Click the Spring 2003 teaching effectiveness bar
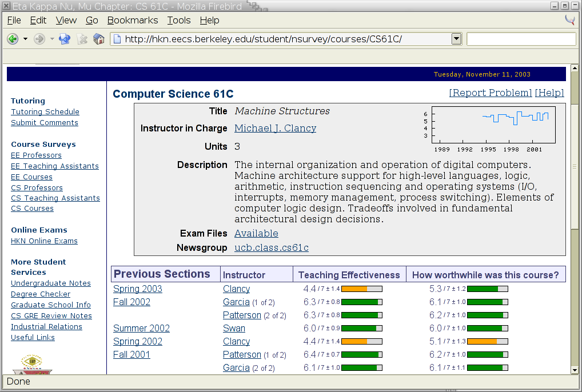Screen dimensions: 582x392 coord(361,289)
